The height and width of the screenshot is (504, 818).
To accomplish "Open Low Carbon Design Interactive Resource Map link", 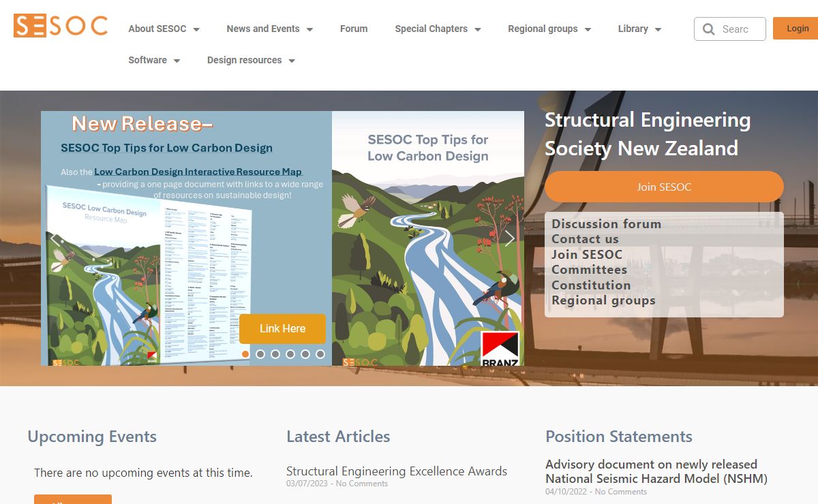I will coord(198,172).
